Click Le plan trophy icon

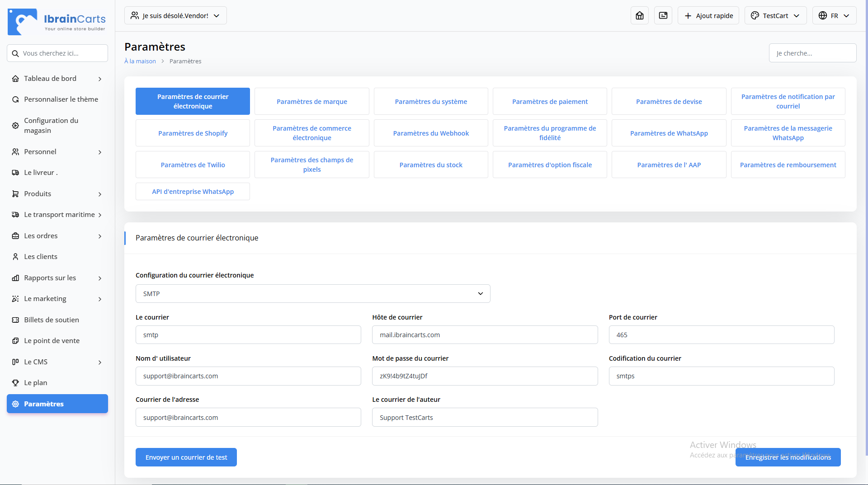coord(15,383)
